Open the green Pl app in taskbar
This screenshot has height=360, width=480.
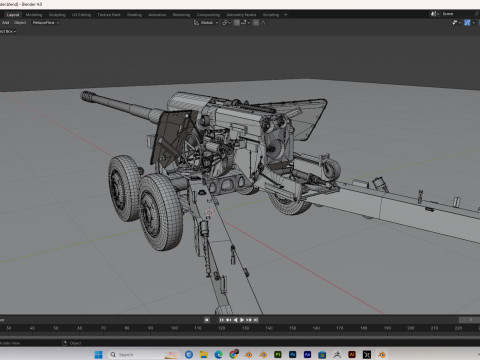[278, 355]
